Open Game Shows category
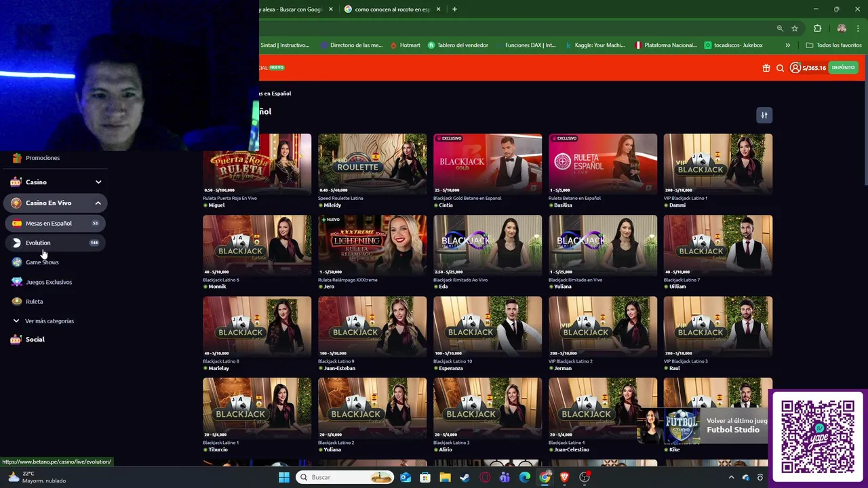Viewport: 868px width, 488px height. 42,262
